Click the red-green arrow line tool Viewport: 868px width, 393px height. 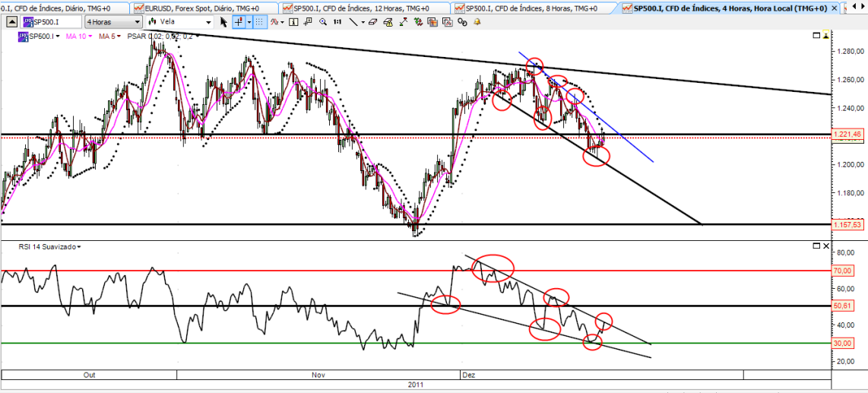coord(404,21)
